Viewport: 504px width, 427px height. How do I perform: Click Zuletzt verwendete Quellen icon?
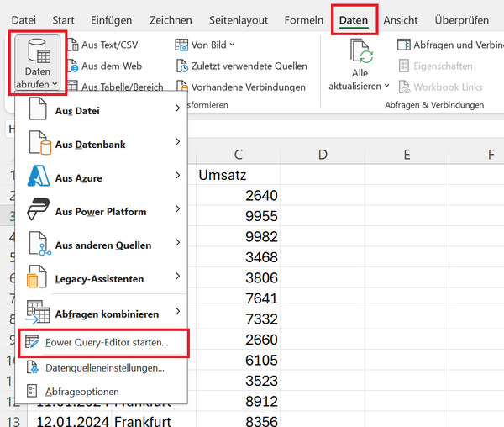[x=182, y=66]
